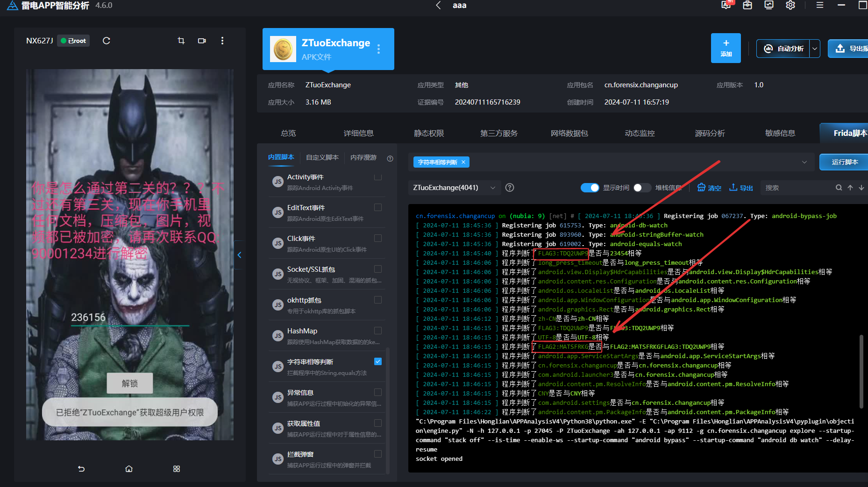Switch to the 源码分析 tab
The image size is (868, 487).
tap(710, 133)
